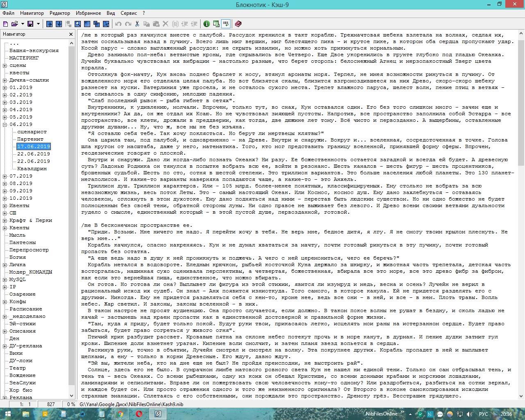Click the Cut scissors icon
Screen dimensions: 525x420
click(x=137, y=24)
